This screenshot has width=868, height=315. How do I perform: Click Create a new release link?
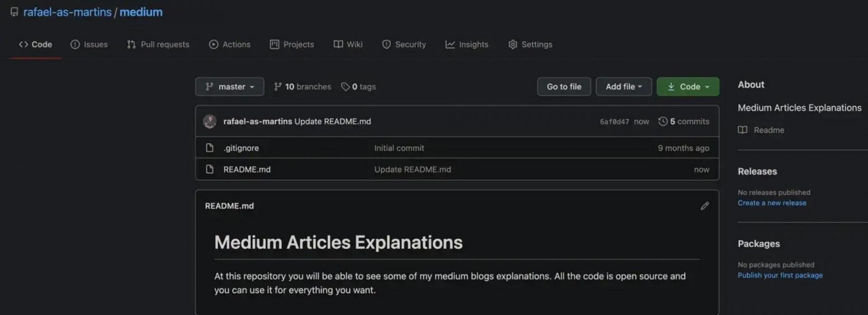coord(772,203)
